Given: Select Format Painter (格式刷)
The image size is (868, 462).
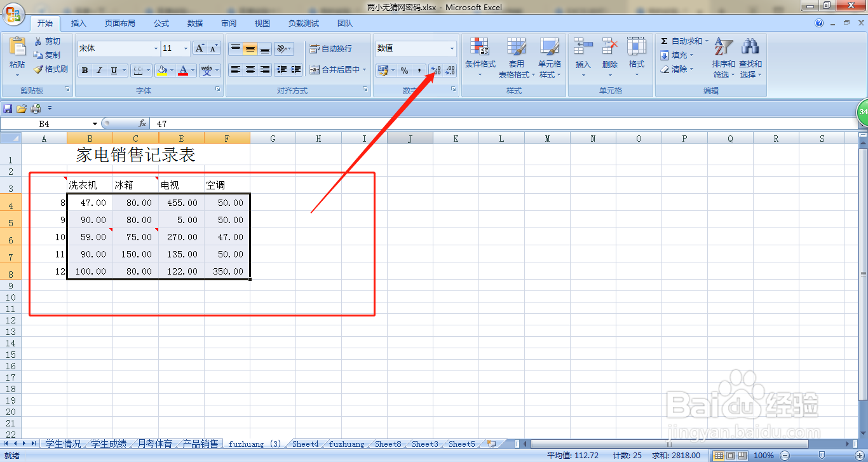Looking at the screenshot, I should click(x=51, y=69).
